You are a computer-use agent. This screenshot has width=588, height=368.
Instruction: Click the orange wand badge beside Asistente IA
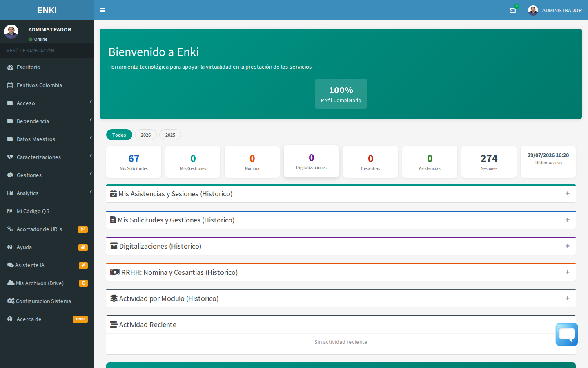pyautogui.click(x=83, y=265)
